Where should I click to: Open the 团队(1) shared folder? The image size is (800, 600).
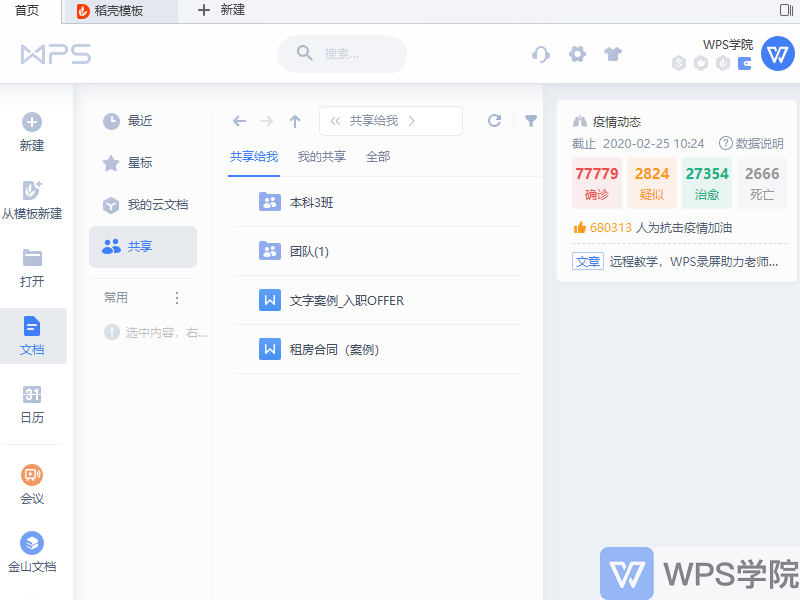click(378, 252)
